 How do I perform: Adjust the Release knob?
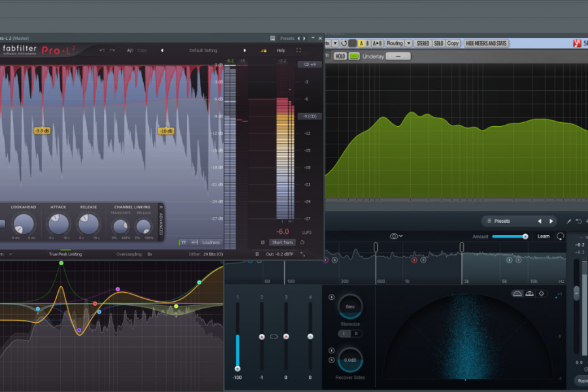point(88,223)
